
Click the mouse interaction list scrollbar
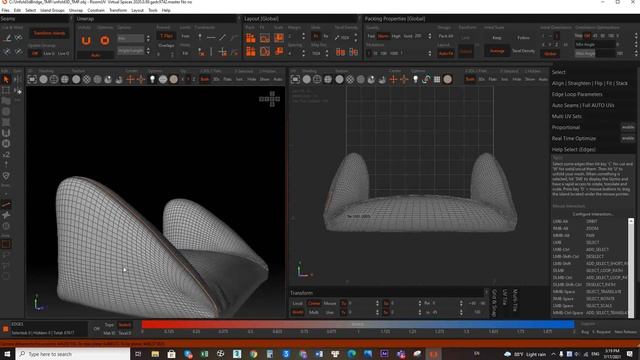point(631,267)
